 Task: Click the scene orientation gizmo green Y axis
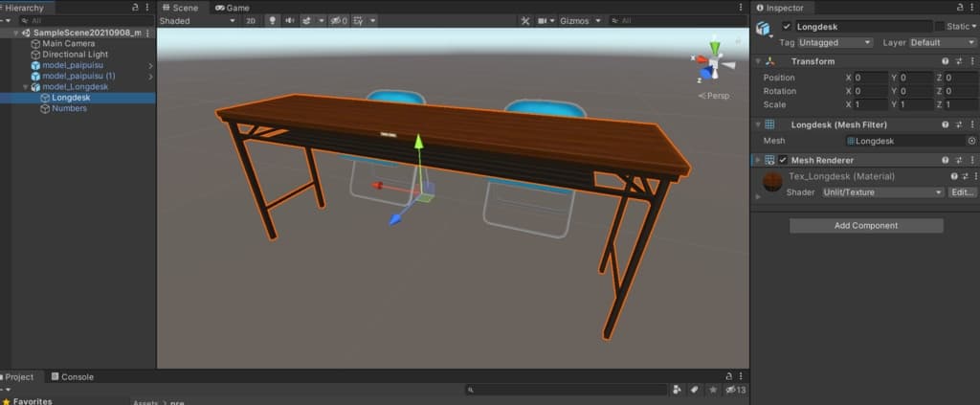[714, 48]
